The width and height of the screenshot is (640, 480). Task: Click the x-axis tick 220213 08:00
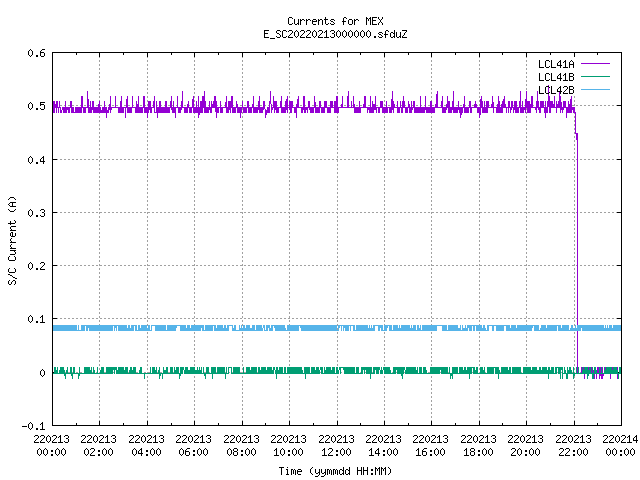tap(241, 446)
